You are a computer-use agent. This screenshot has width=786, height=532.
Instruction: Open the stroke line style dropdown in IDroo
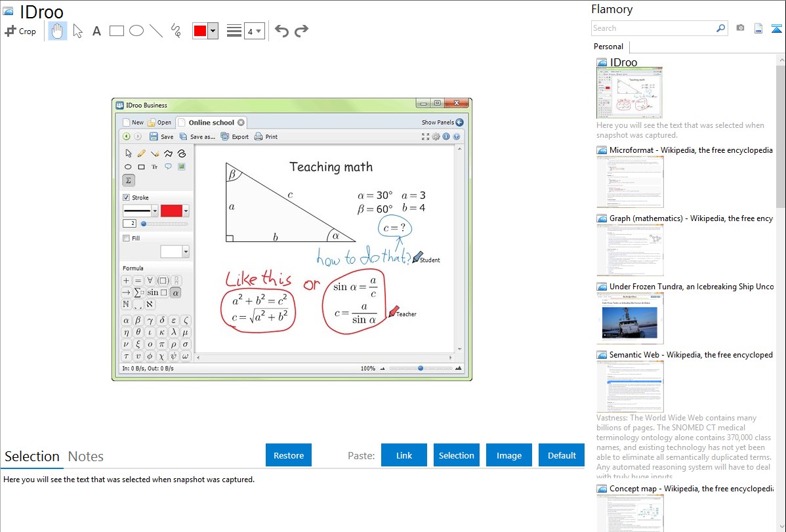[155, 211]
